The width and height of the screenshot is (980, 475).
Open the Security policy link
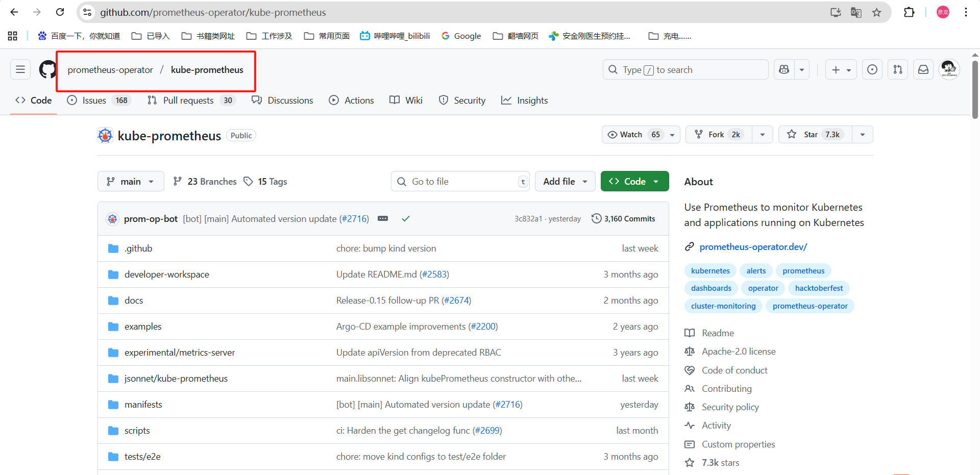[730, 407]
